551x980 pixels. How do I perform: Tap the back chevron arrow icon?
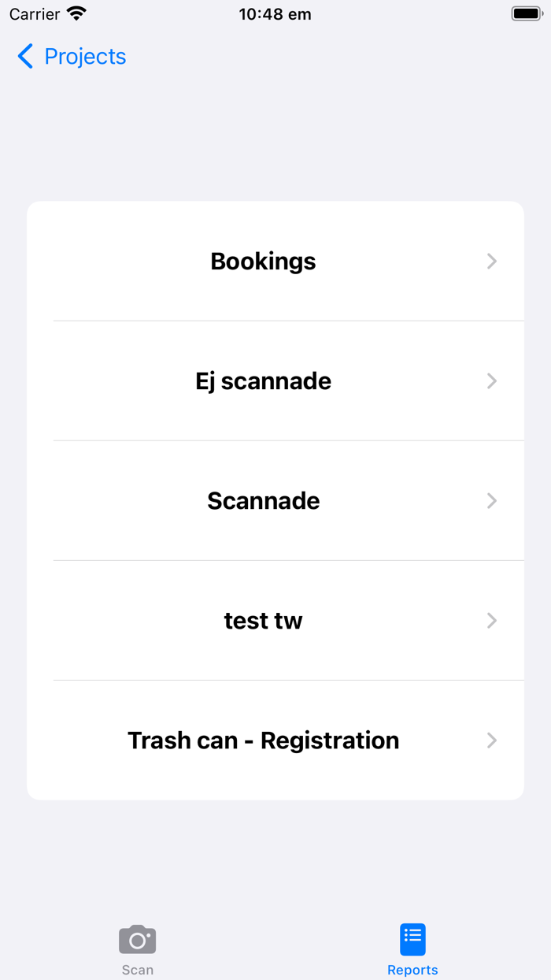pos(25,56)
